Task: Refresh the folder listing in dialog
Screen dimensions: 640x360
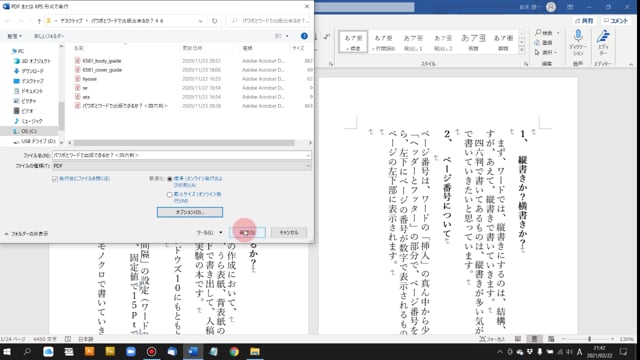Action: coord(214,21)
